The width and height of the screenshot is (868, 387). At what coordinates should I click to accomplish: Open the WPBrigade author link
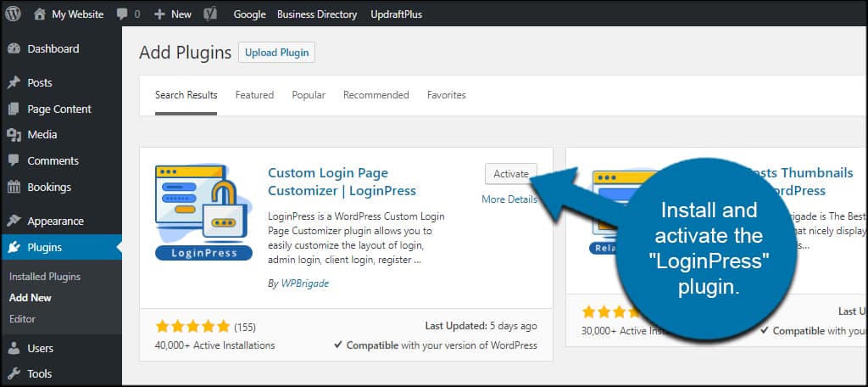pos(304,283)
